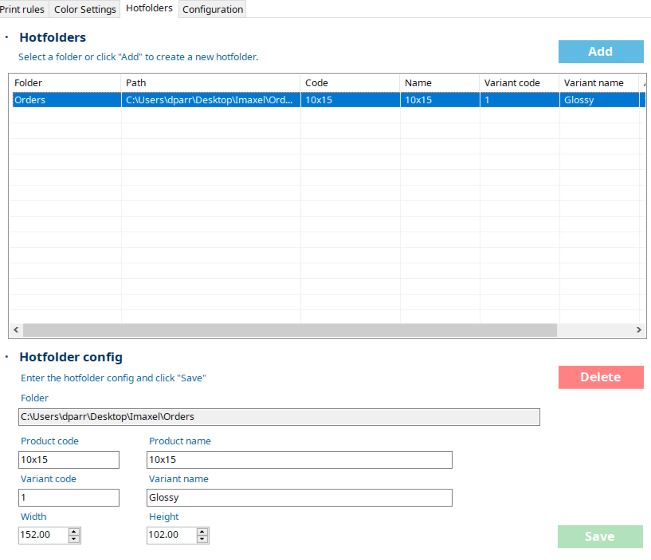Select the Configuration tab

212,9
